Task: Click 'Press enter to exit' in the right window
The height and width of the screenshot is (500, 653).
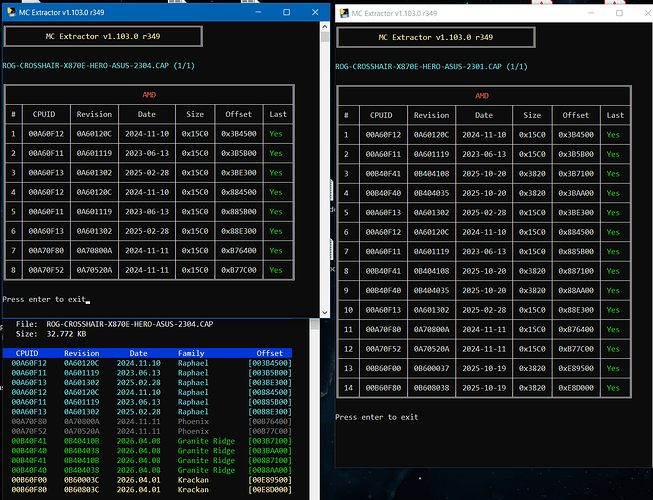Action: pos(376,417)
